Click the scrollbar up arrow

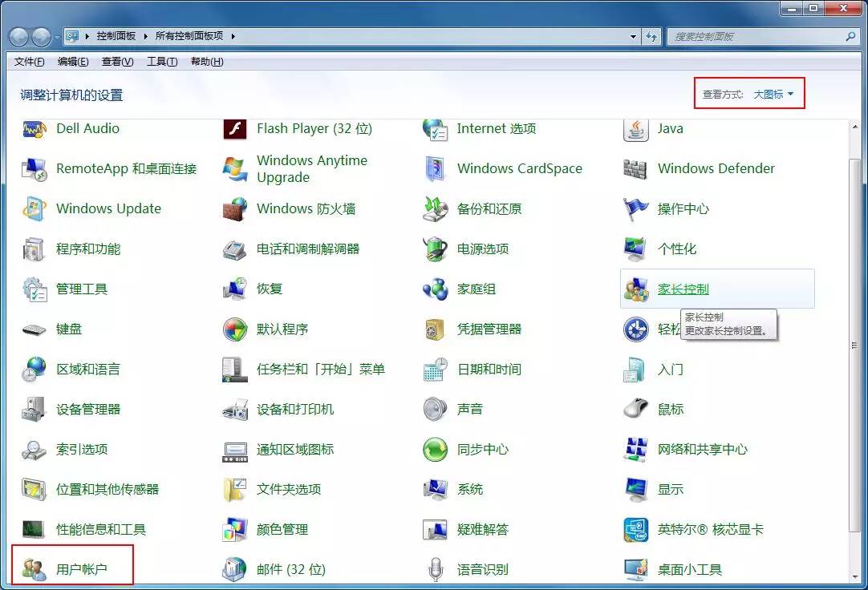tap(854, 127)
